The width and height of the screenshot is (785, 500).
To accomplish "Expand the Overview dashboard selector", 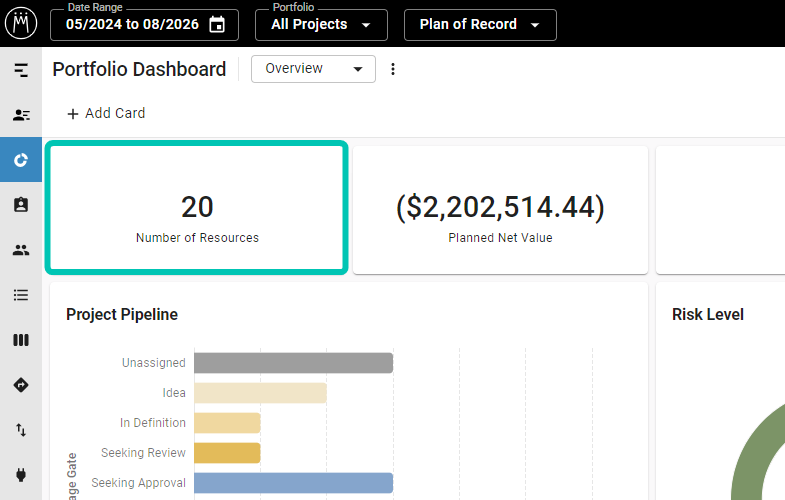I will (313, 69).
